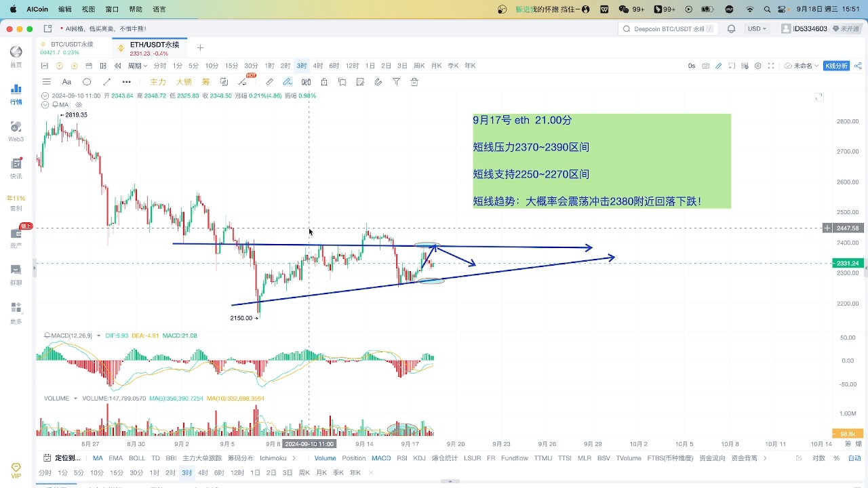This screenshot has height=488, width=868.
Task: Open the 首页 home sidebar icon
Action: (x=16, y=56)
